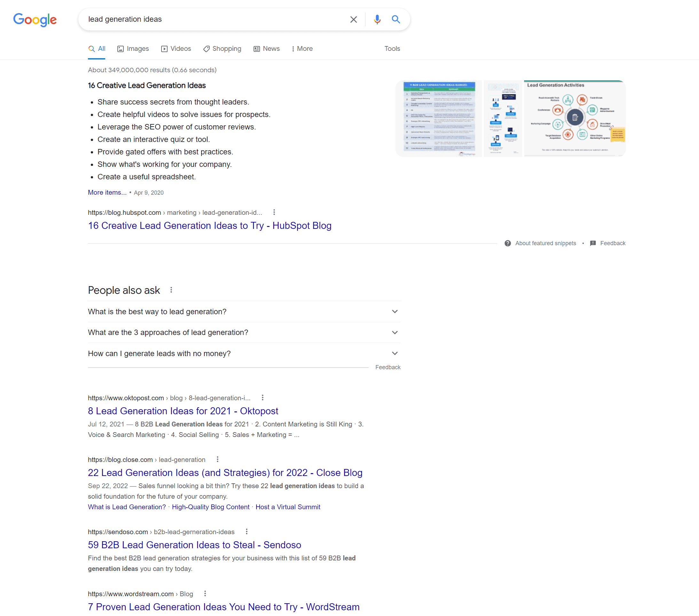This screenshot has height=616, width=699.
Task: Open three-dot menu beside People also ask
Action: pyautogui.click(x=171, y=290)
